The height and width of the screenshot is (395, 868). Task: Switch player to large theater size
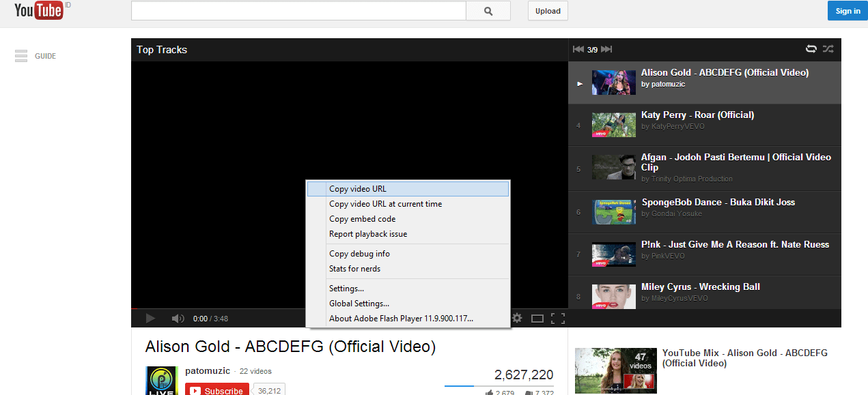click(x=537, y=319)
